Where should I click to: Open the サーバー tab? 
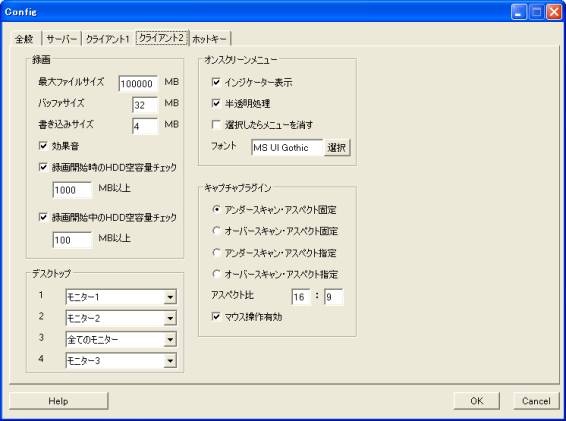coord(62,39)
